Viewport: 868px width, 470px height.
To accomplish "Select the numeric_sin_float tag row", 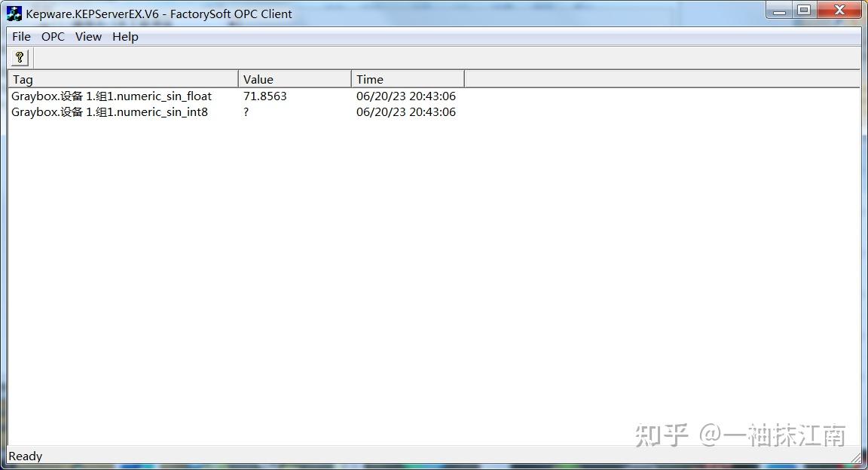I will click(111, 96).
